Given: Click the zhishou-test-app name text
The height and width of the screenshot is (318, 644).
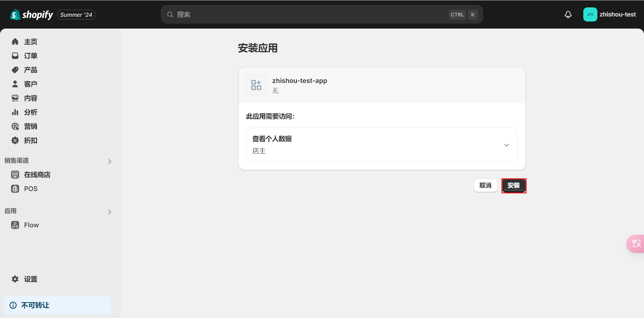Looking at the screenshot, I should (300, 81).
